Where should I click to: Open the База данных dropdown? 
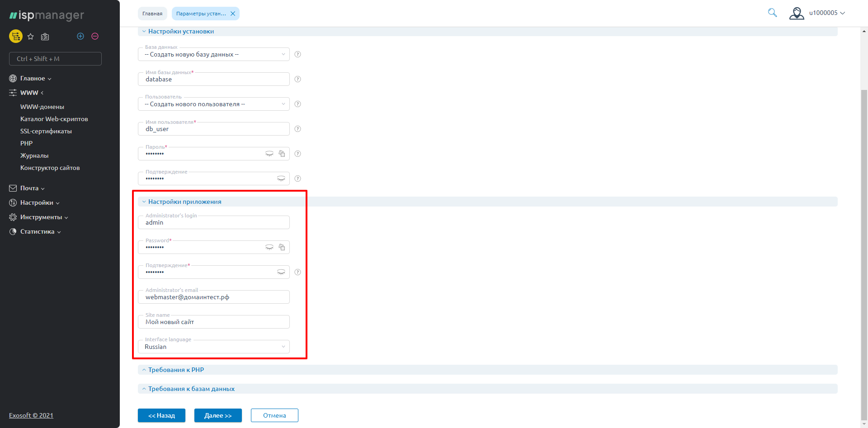(x=213, y=54)
